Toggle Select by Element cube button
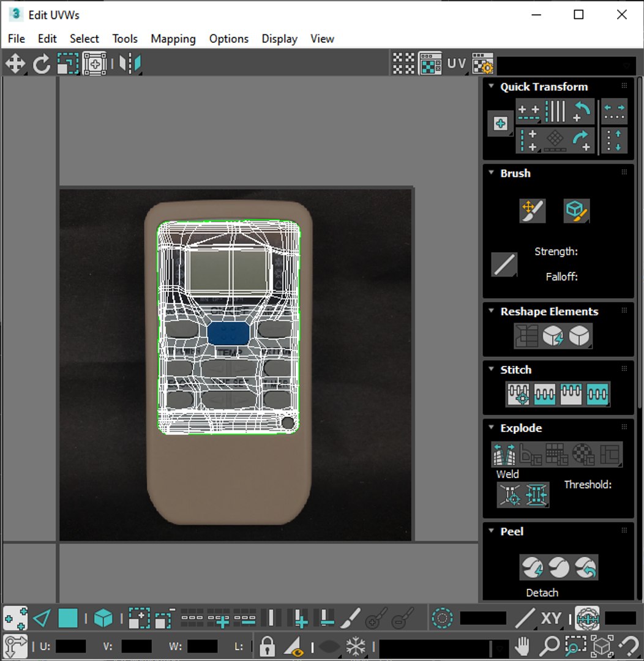 click(x=103, y=618)
